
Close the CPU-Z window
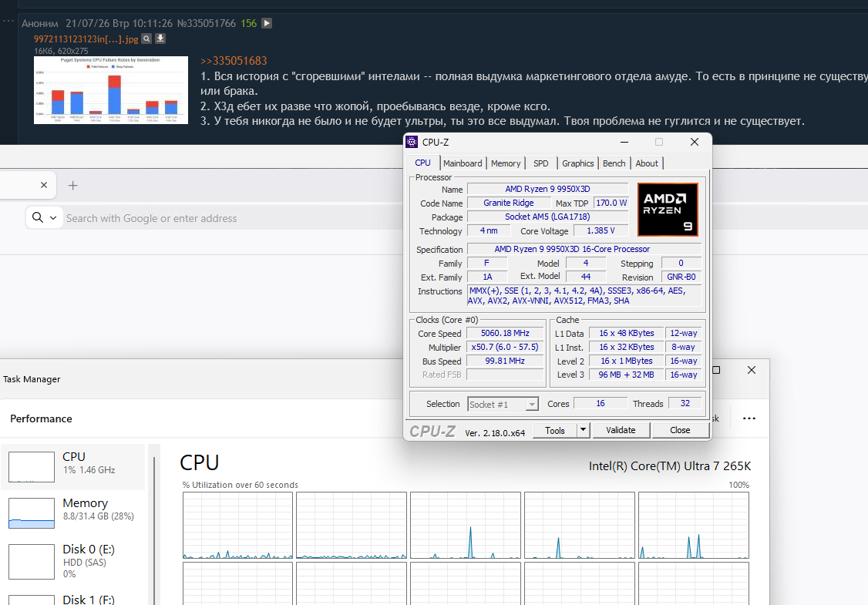(695, 143)
